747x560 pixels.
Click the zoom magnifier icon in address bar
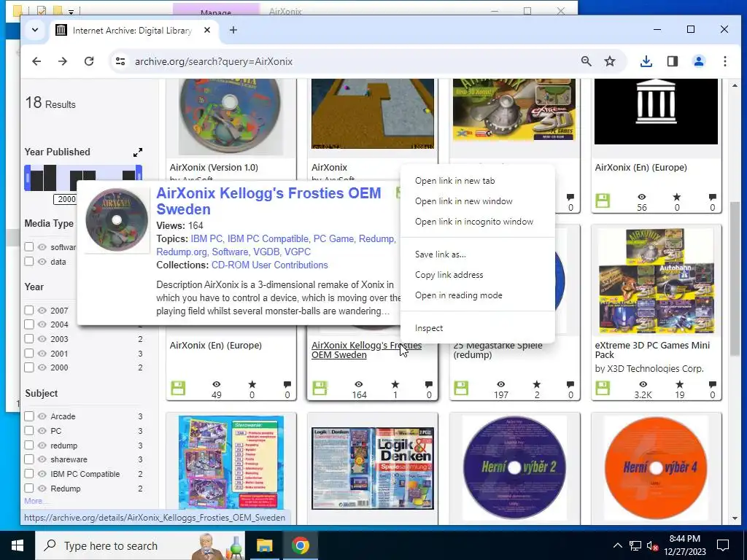586,61
